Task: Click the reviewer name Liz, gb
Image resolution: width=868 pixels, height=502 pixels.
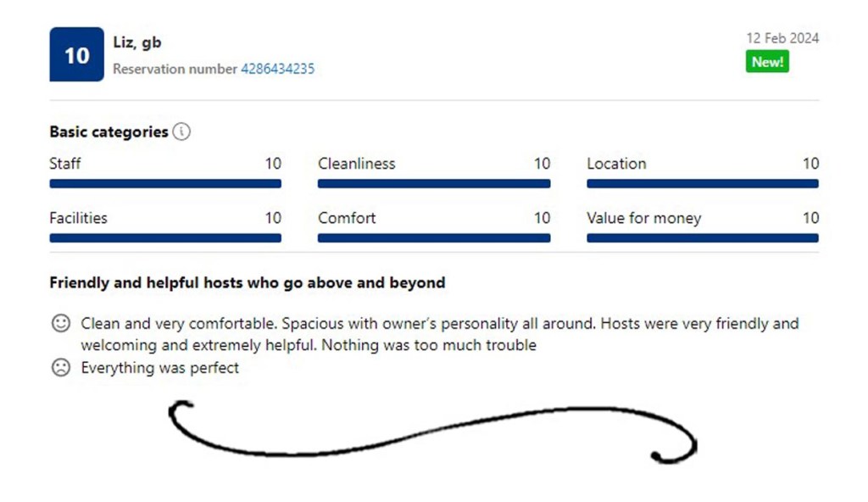Action: (x=137, y=42)
